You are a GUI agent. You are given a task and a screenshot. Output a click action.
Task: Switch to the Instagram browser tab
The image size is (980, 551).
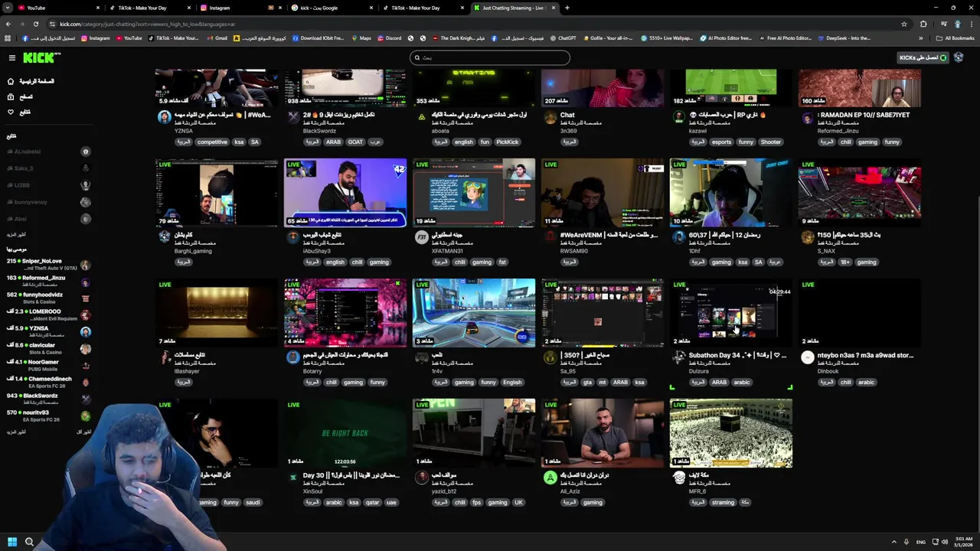pyautogui.click(x=241, y=8)
